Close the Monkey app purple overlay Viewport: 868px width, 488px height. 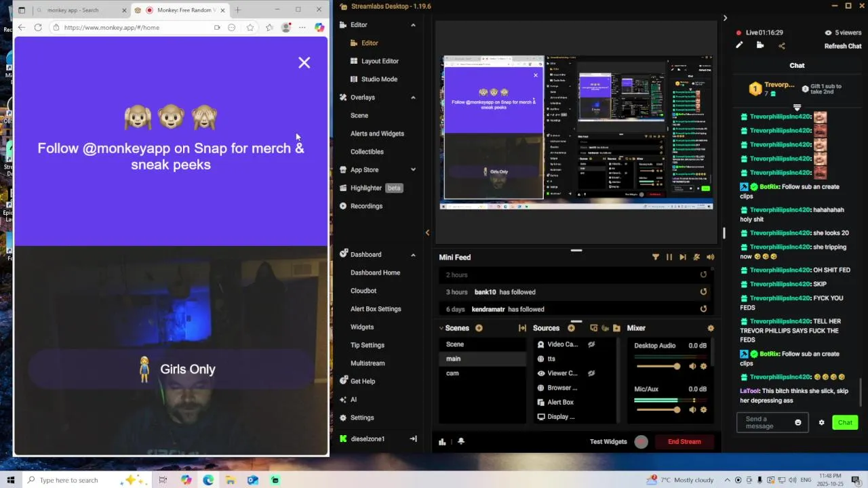304,62
